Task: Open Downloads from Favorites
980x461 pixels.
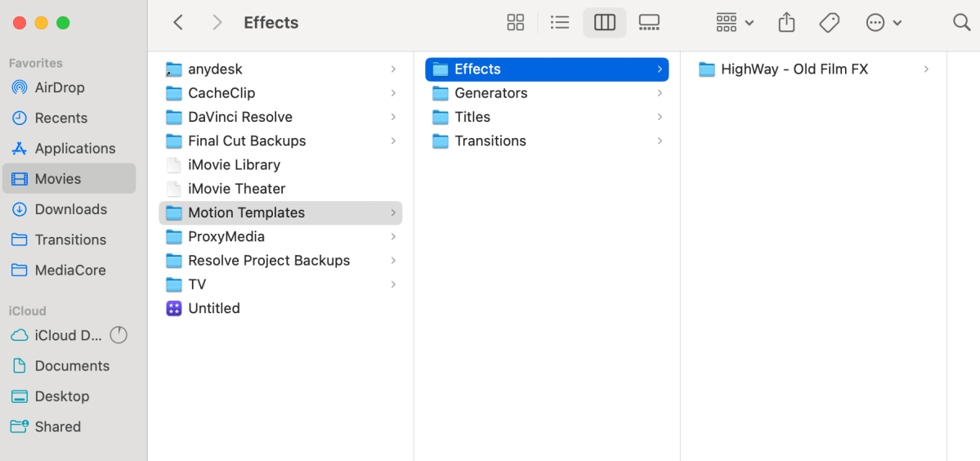Action: click(70, 209)
